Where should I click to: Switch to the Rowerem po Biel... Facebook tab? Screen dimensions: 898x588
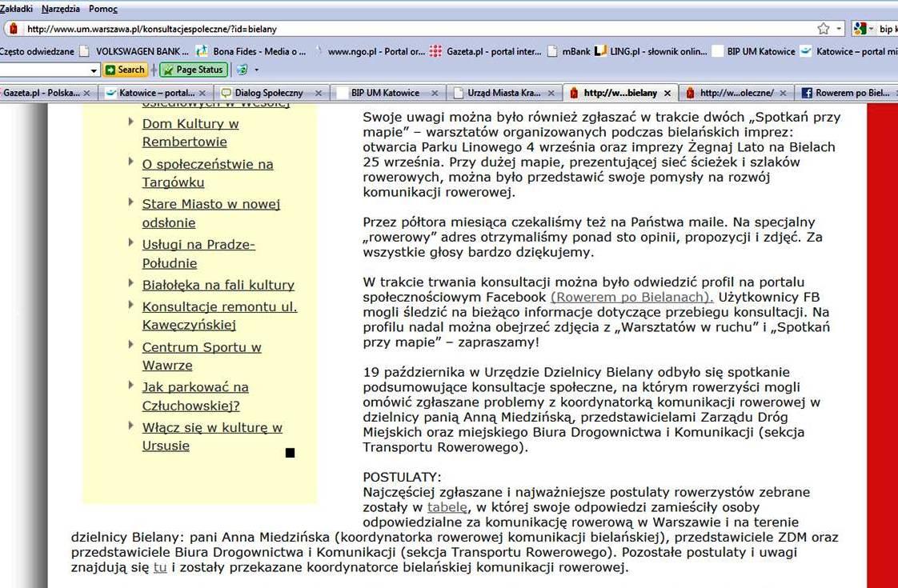click(x=848, y=93)
